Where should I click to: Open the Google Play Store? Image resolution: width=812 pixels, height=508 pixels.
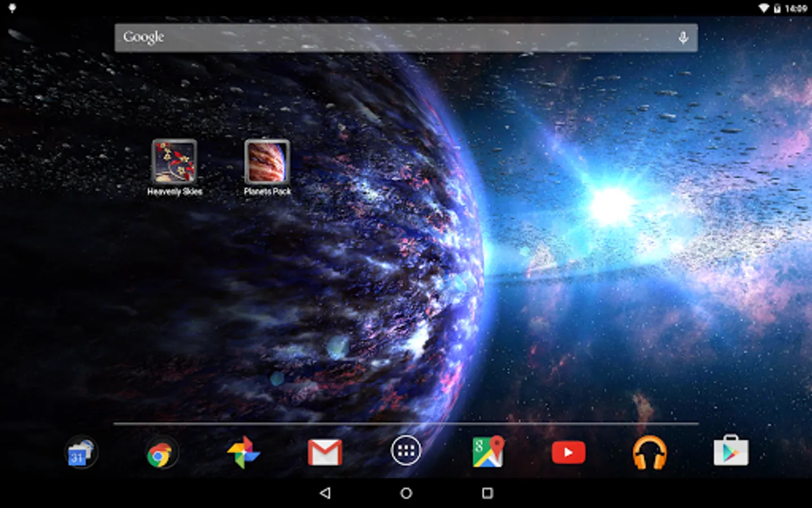731,450
